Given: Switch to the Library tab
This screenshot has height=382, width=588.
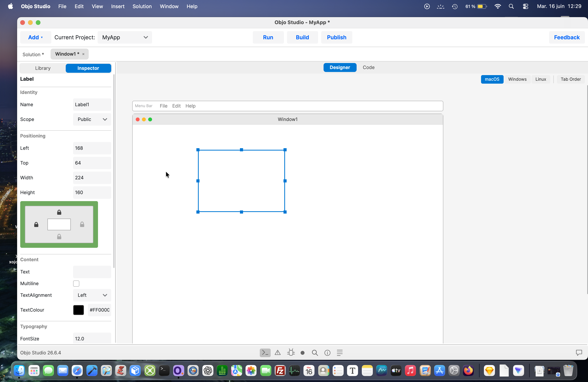Looking at the screenshot, I should (x=43, y=68).
